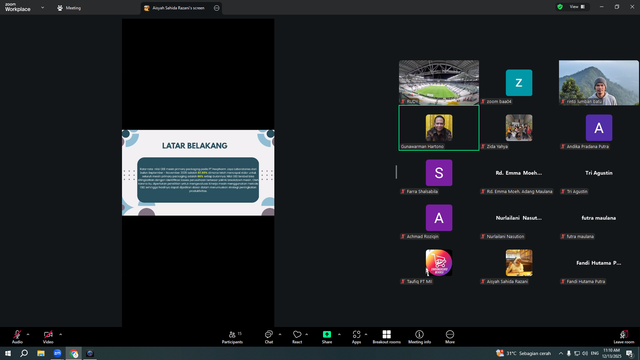The image size is (640, 360).
Task: Select Rd. Emma Moeh. Adang Maulana tile
Action: coord(519,173)
